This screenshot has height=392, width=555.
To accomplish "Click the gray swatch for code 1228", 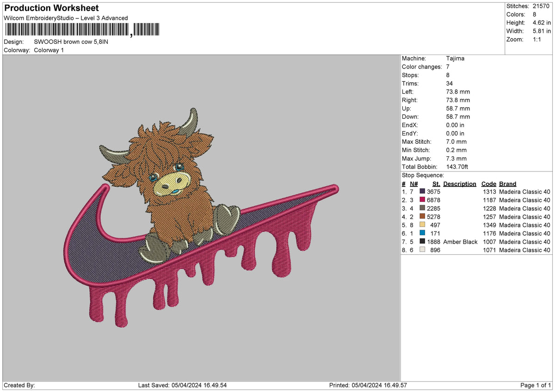I will (x=422, y=208).
